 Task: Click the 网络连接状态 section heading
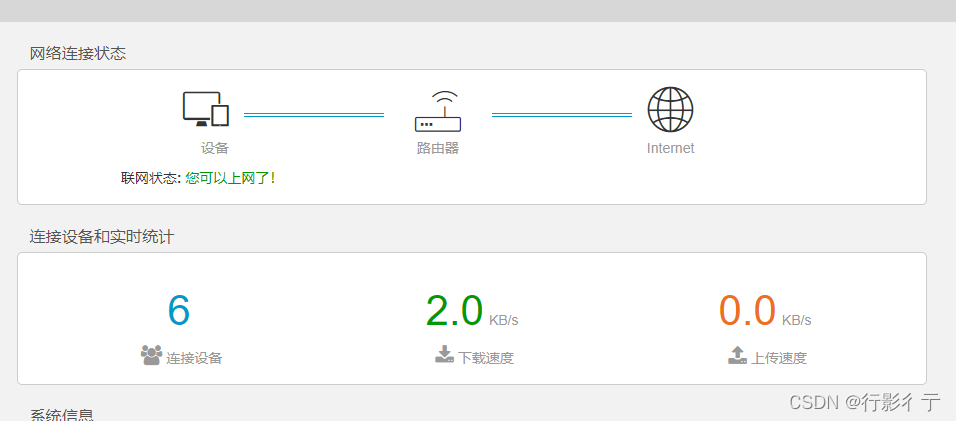[78, 54]
